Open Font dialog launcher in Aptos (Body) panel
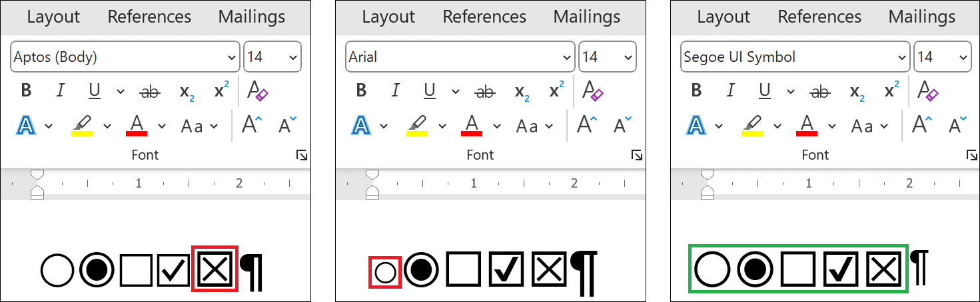This screenshot has width=980, height=302. 302,155
